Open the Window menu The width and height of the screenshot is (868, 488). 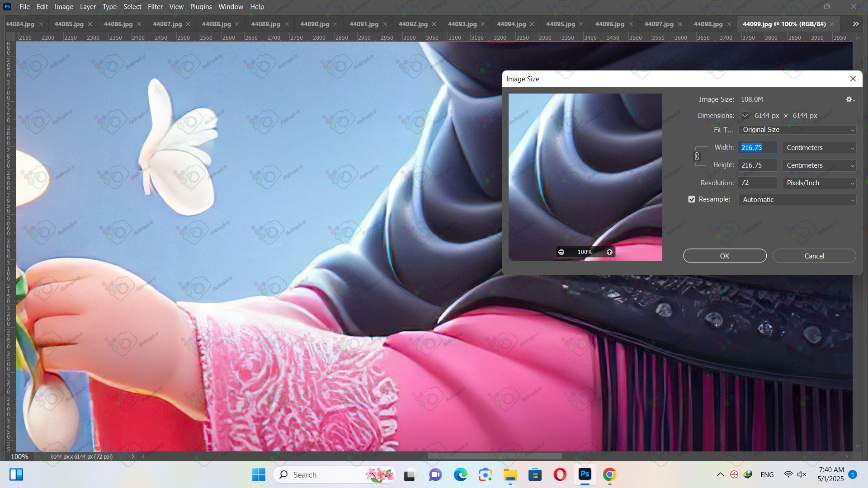coord(231,7)
